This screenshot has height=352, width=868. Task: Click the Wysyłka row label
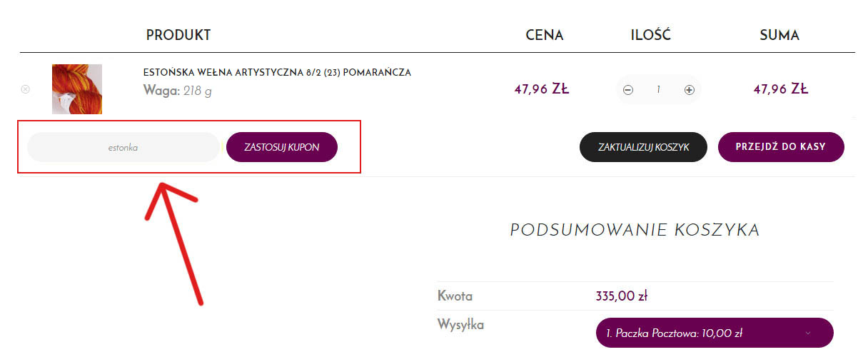click(x=460, y=325)
